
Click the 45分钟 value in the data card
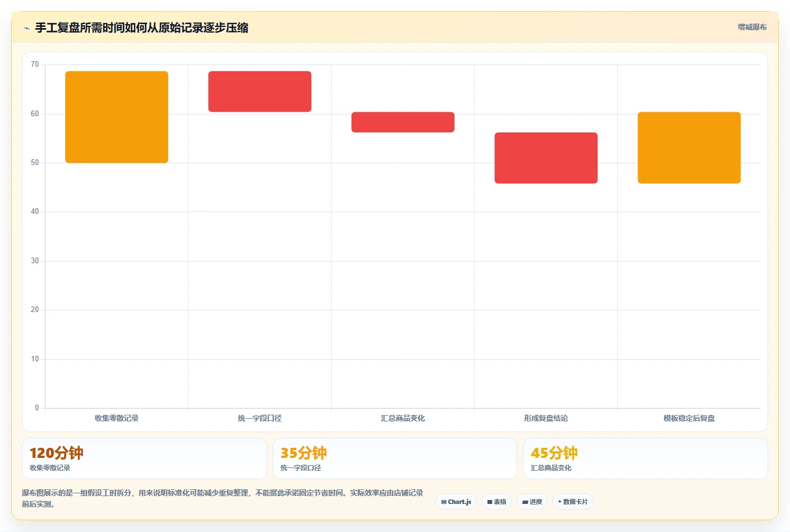click(x=554, y=453)
